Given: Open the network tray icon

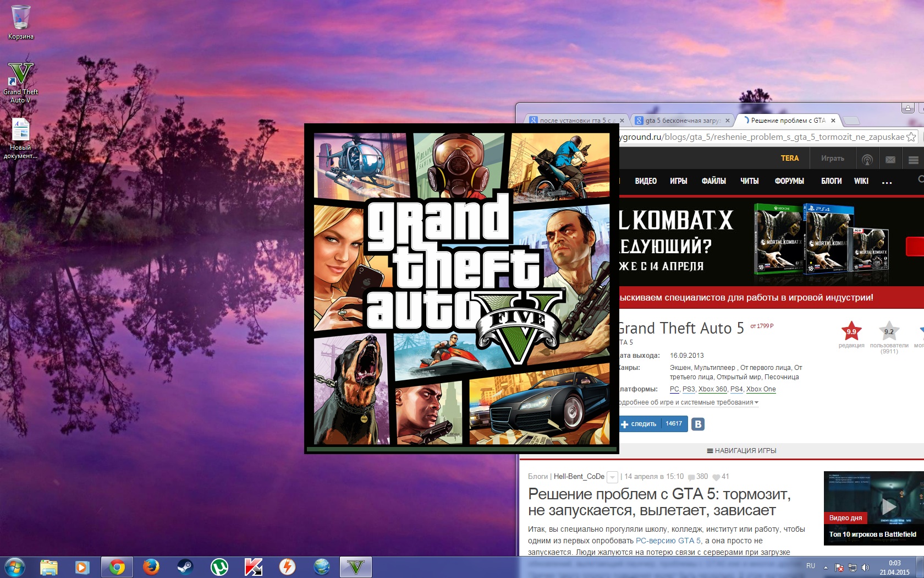Looking at the screenshot, I should pyautogui.click(x=853, y=568).
